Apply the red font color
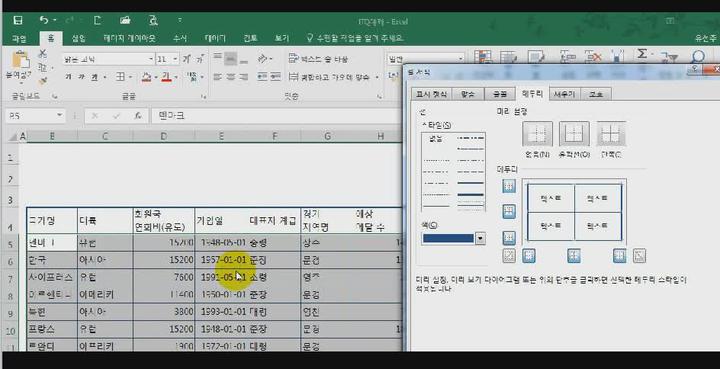Viewport: 720px width, 369px height. point(166,77)
